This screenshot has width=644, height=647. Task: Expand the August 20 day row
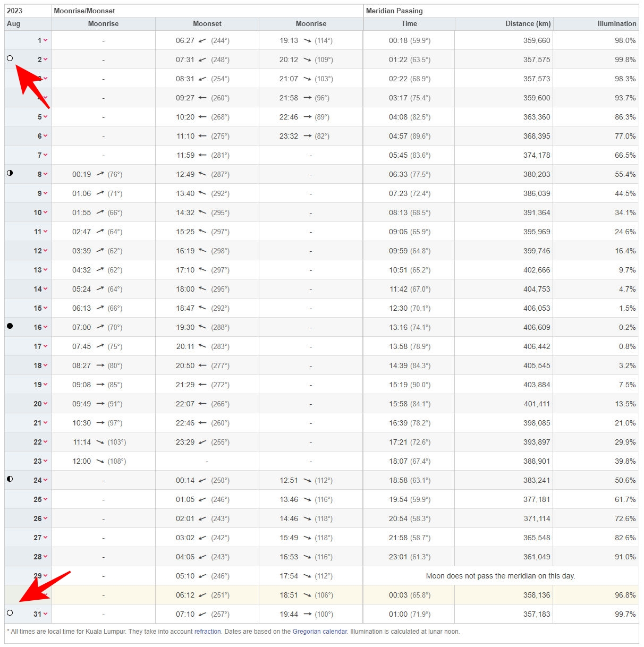click(46, 404)
